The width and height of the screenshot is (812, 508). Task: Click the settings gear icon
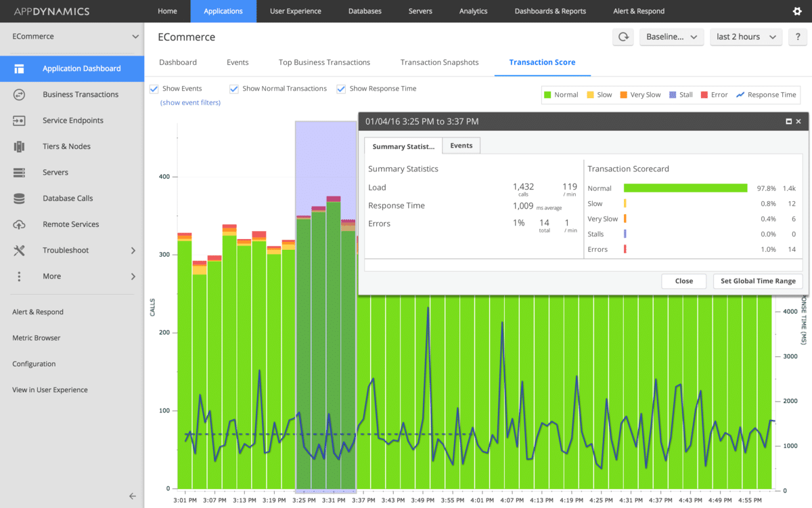pos(796,11)
